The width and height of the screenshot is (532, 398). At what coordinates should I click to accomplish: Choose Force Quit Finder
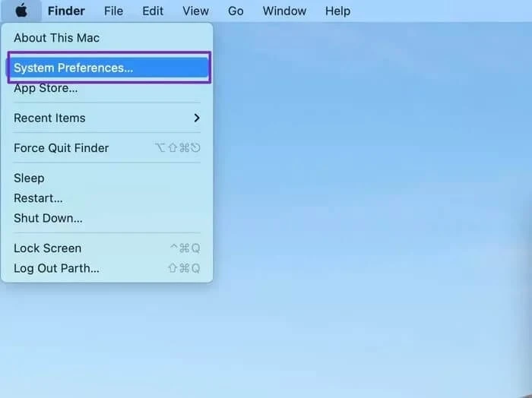(x=61, y=148)
